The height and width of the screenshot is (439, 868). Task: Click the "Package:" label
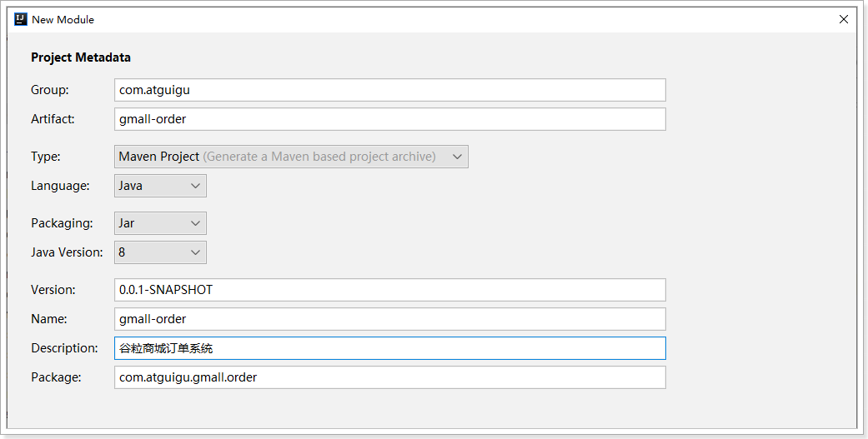56,377
